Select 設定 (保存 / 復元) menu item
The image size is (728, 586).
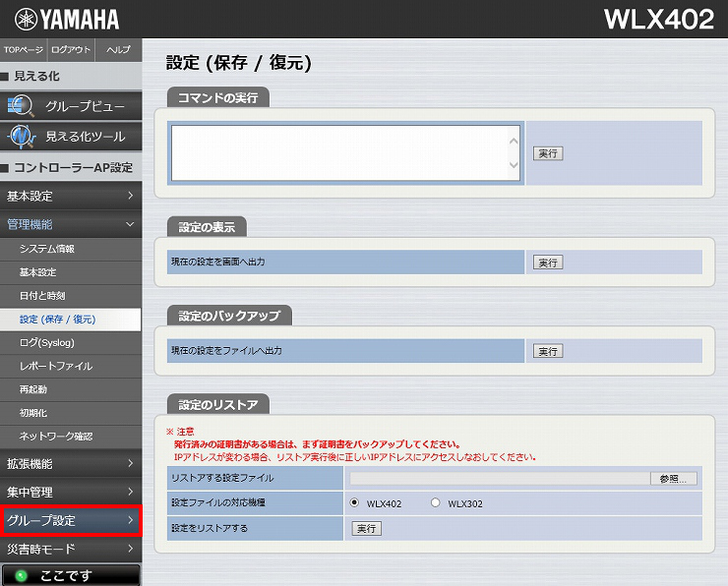pos(71,320)
